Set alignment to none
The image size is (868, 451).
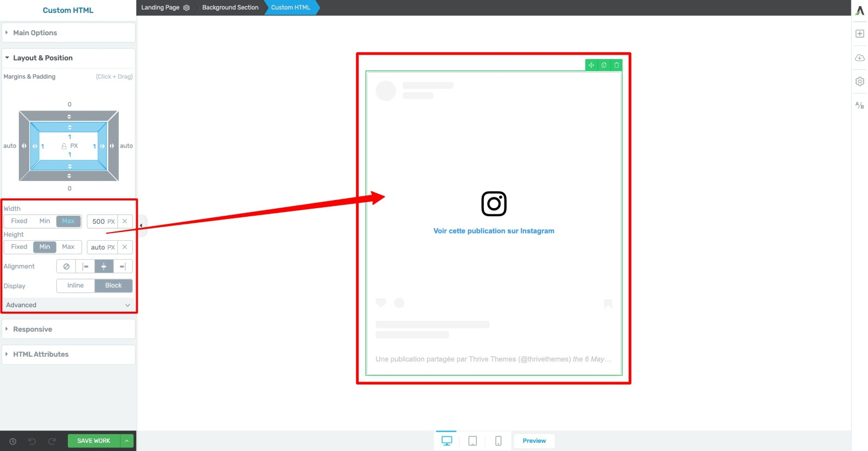(66, 267)
